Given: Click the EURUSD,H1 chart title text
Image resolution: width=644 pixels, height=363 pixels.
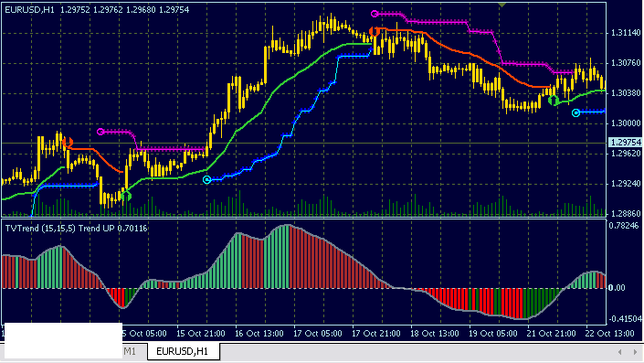Looking at the screenshot, I should pos(29,10).
